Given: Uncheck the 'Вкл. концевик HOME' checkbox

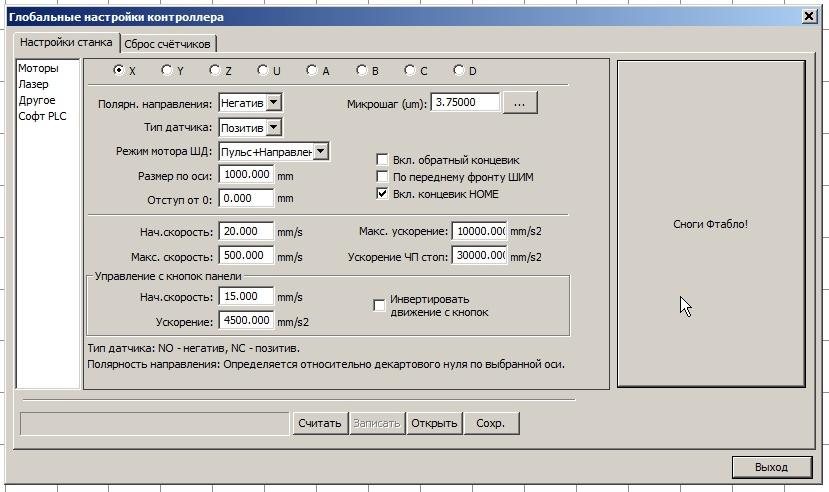Looking at the screenshot, I should 382,194.
